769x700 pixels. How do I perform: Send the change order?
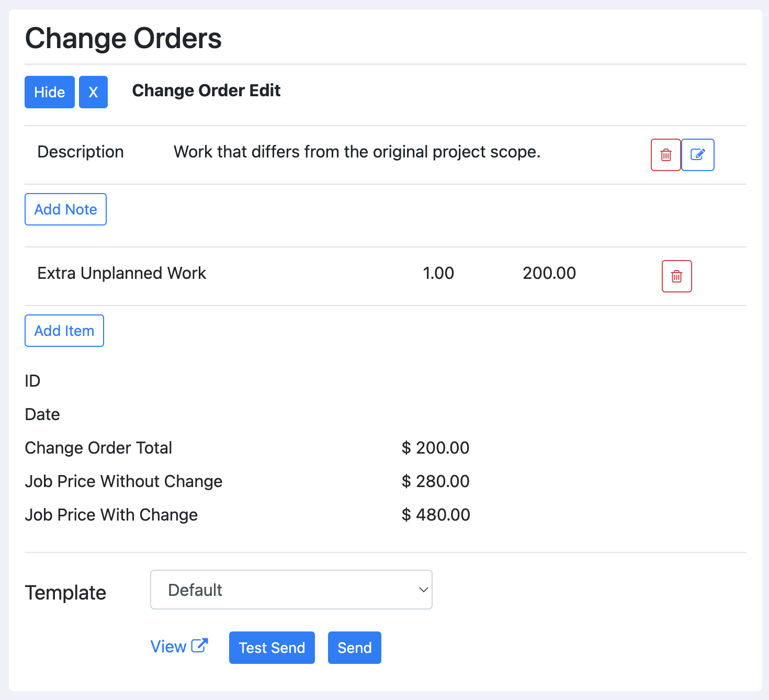pyautogui.click(x=354, y=647)
